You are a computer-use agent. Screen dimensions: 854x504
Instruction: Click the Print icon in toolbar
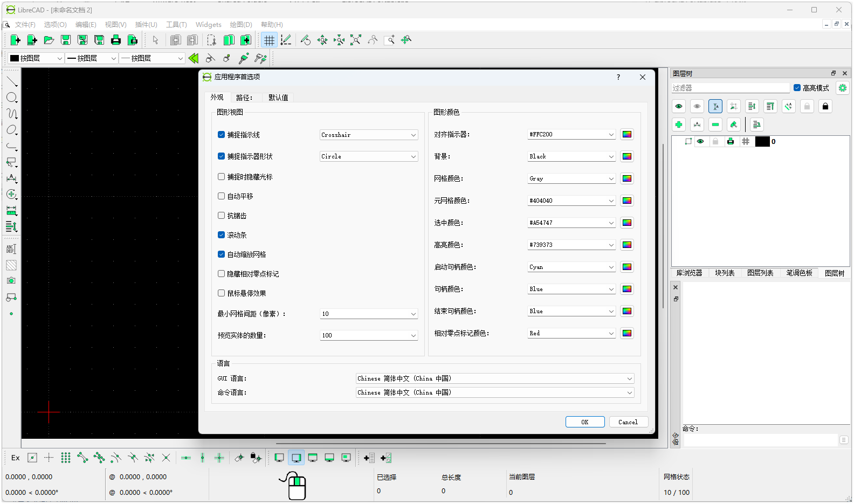pyautogui.click(x=115, y=40)
